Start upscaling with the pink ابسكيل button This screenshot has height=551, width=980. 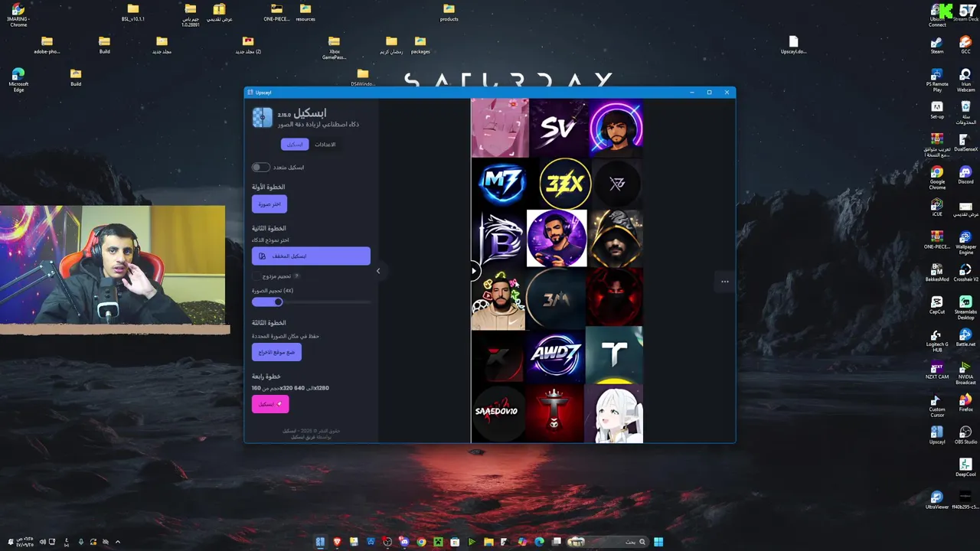click(x=270, y=403)
